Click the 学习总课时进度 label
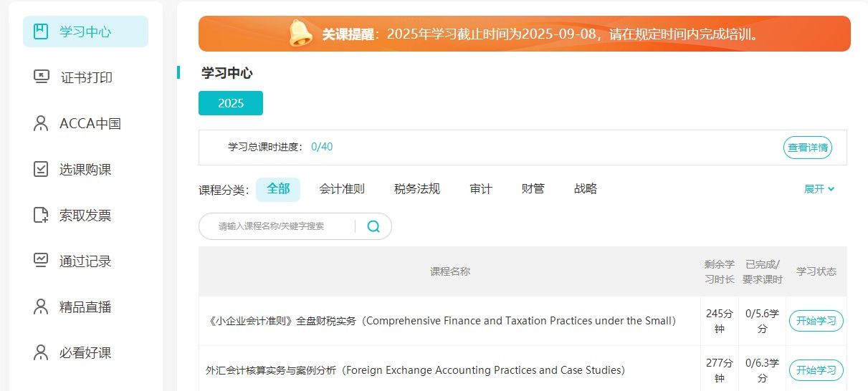868x391 pixels. coord(266,147)
